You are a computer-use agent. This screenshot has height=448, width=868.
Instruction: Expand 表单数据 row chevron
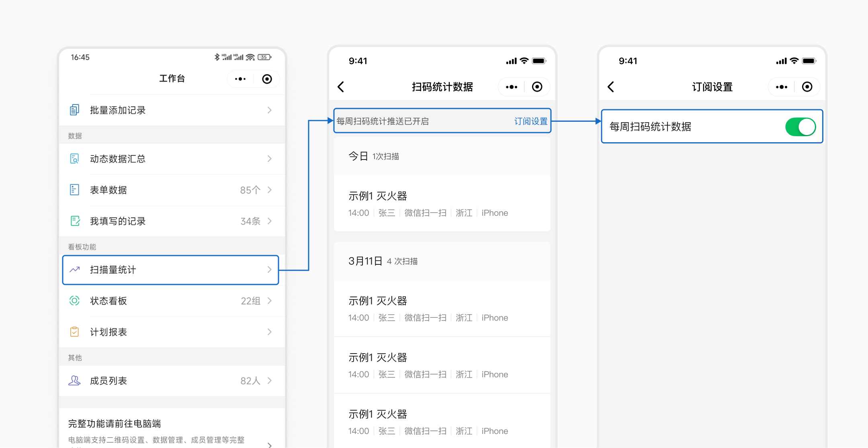270,190
